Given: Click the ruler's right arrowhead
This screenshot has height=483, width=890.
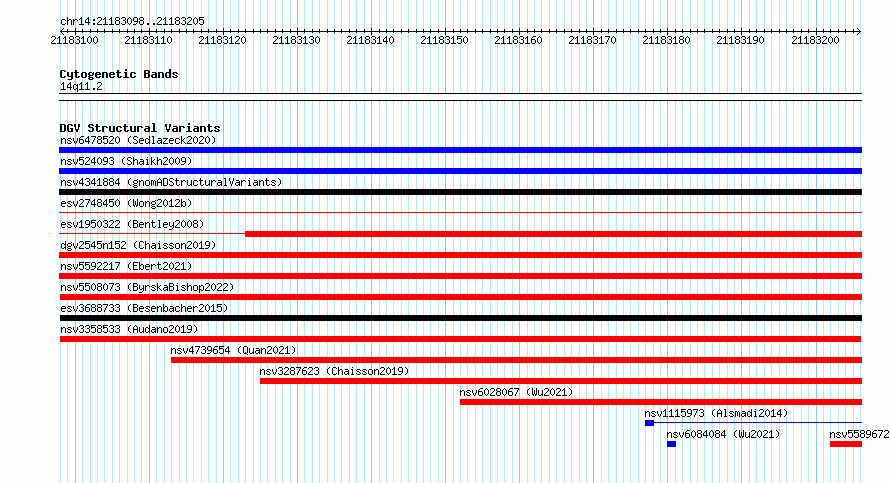Looking at the screenshot, I should click(x=859, y=31).
